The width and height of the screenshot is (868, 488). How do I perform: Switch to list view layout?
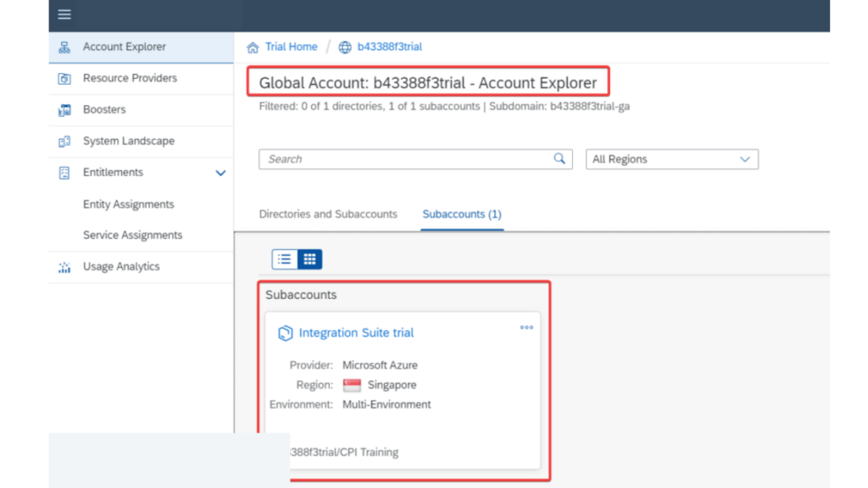(x=285, y=259)
